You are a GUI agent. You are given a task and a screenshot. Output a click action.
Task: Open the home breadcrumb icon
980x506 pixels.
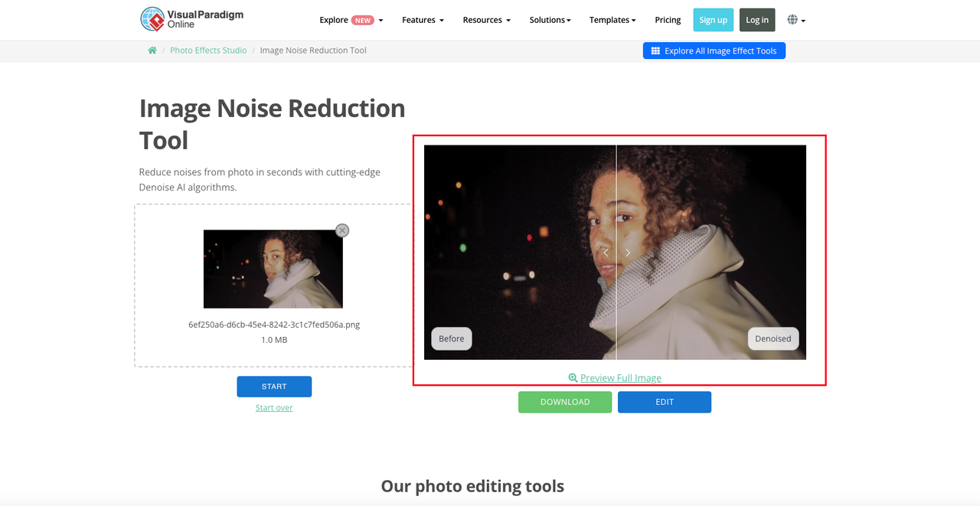(152, 51)
